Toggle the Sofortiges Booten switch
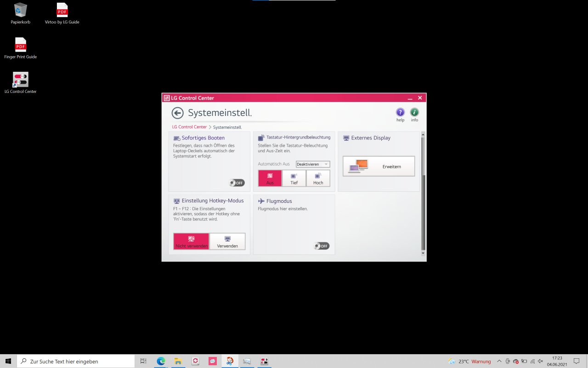The width and height of the screenshot is (588, 368). [x=237, y=183]
